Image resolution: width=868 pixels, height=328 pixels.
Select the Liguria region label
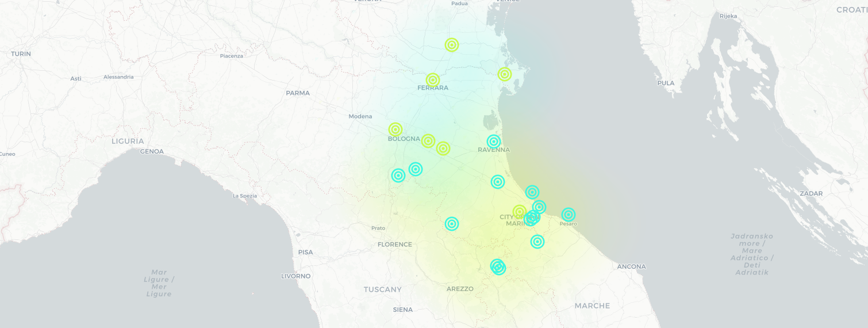[x=128, y=141]
